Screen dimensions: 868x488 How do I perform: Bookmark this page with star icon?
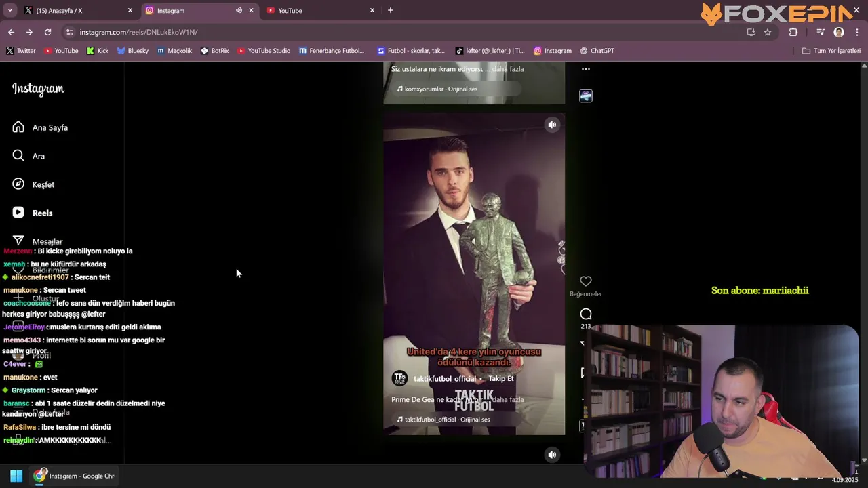tap(768, 32)
